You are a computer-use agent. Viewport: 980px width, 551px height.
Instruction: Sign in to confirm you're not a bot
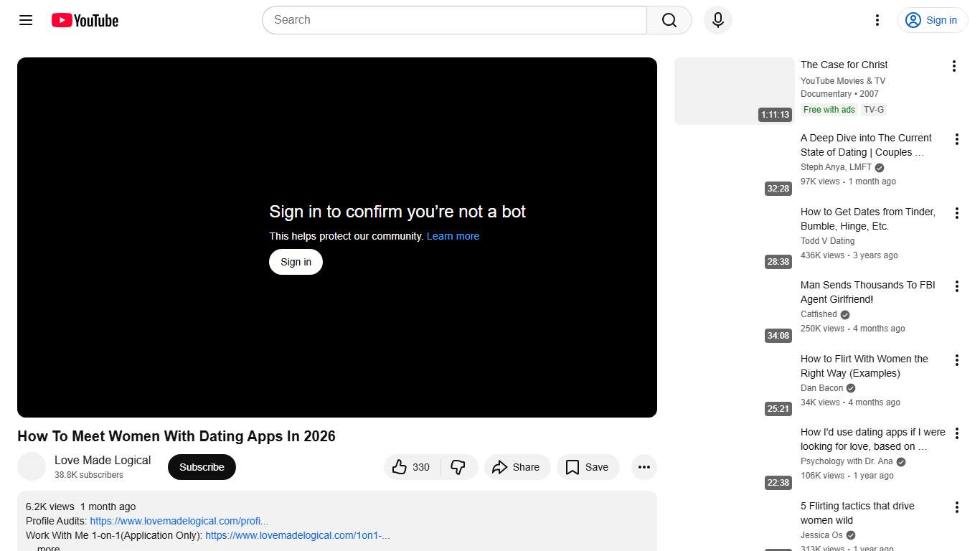click(x=295, y=262)
